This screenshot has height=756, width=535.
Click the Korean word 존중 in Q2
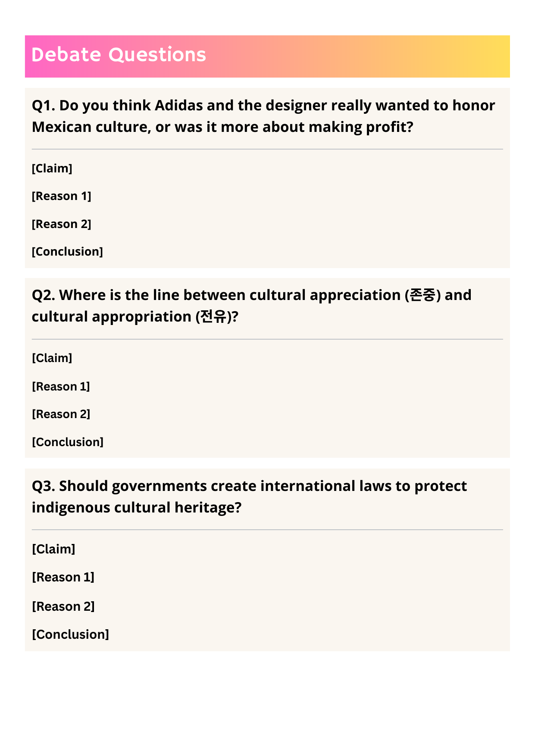(x=424, y=295)
